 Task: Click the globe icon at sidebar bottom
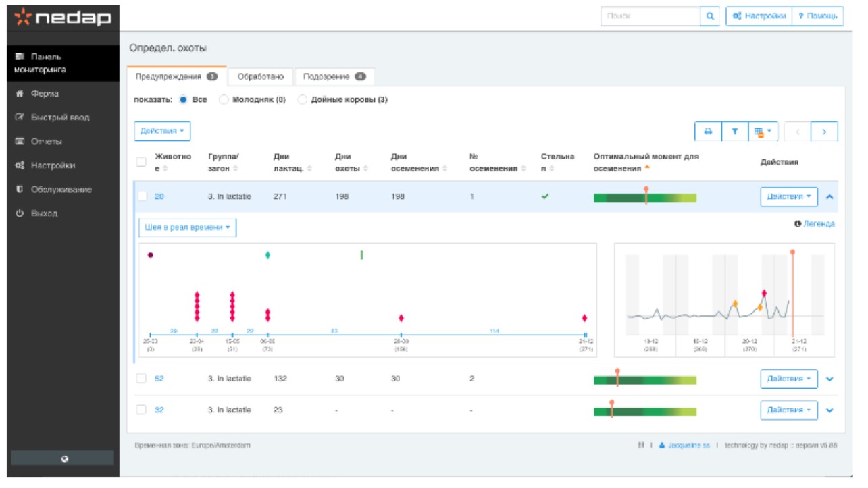pyautogui.click(x=65, y=458)
